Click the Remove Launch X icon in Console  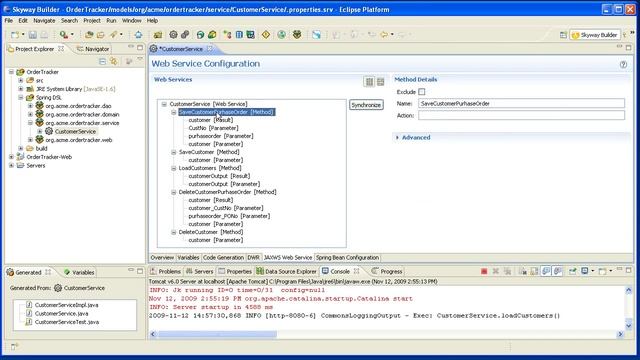pos(496,271)
